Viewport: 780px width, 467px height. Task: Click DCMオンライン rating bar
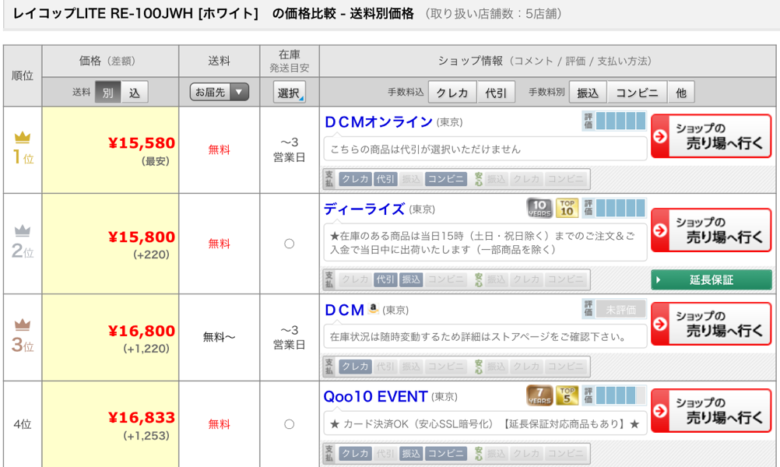coord(614,121)
